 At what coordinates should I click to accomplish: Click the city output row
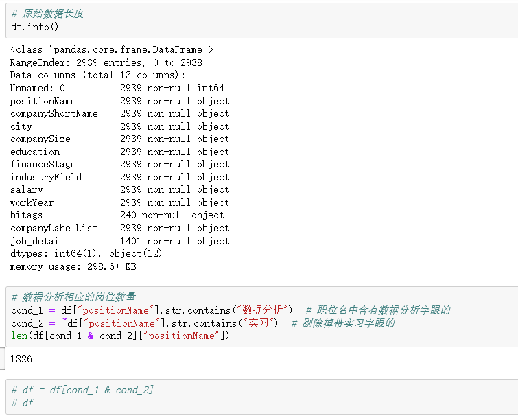point(119,126)
